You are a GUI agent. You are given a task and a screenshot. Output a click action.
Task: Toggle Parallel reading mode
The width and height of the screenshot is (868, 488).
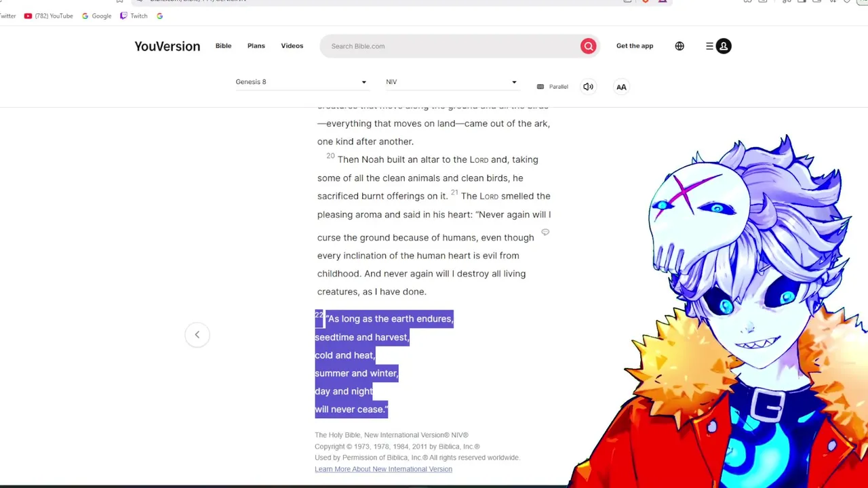[x=553, y=87]
